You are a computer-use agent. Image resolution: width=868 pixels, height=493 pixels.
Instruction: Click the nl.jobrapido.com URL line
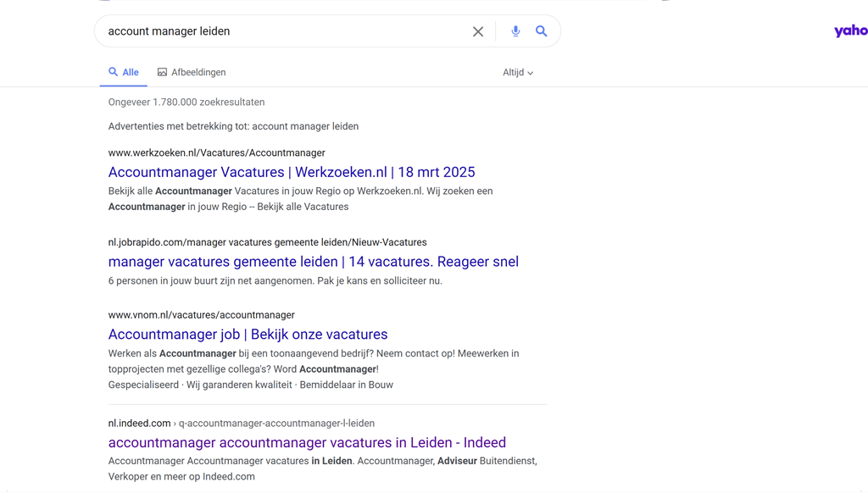[267, 242]
